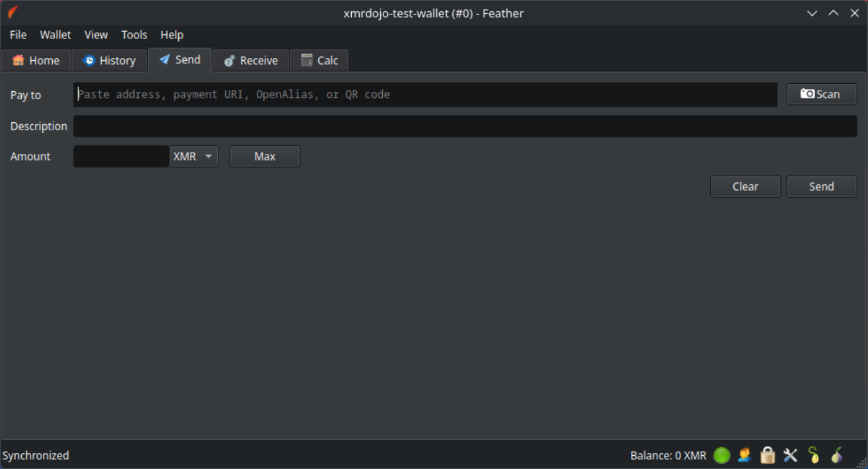
Task: Click the window resize grip corner
Action: [861, 462]
